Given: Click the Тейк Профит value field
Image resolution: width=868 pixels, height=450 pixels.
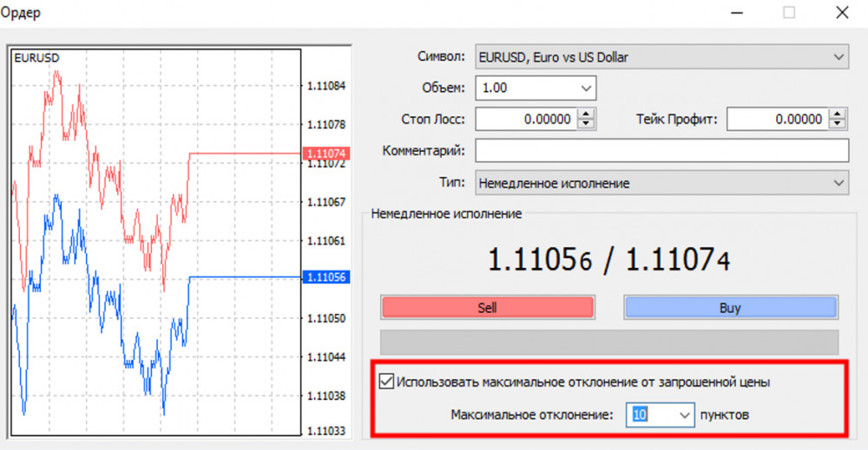Looking at the screenshot, I should [778, 120].
